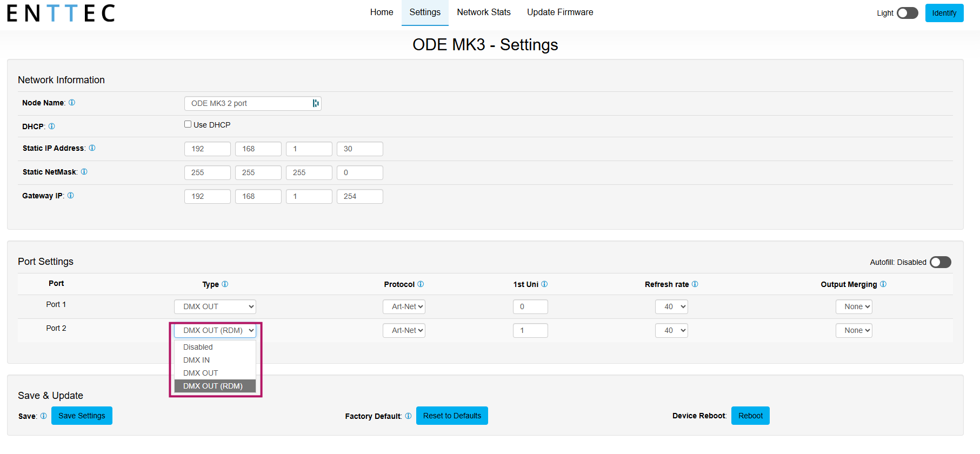Open the Static IP Address info icon
The image size is (980, 454).
(x=92, y=148)
